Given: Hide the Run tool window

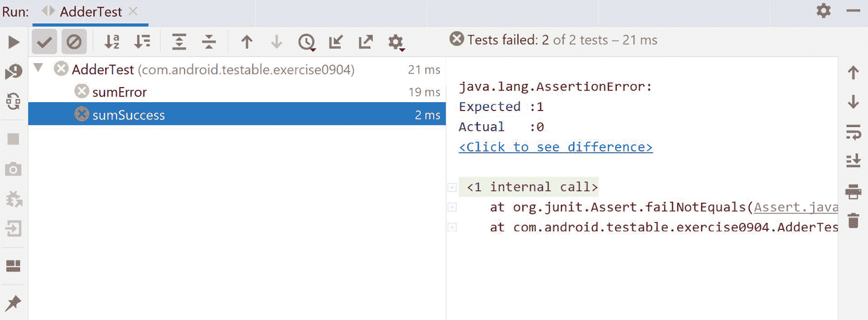Looking at the screenshot, I should (853, 10).
